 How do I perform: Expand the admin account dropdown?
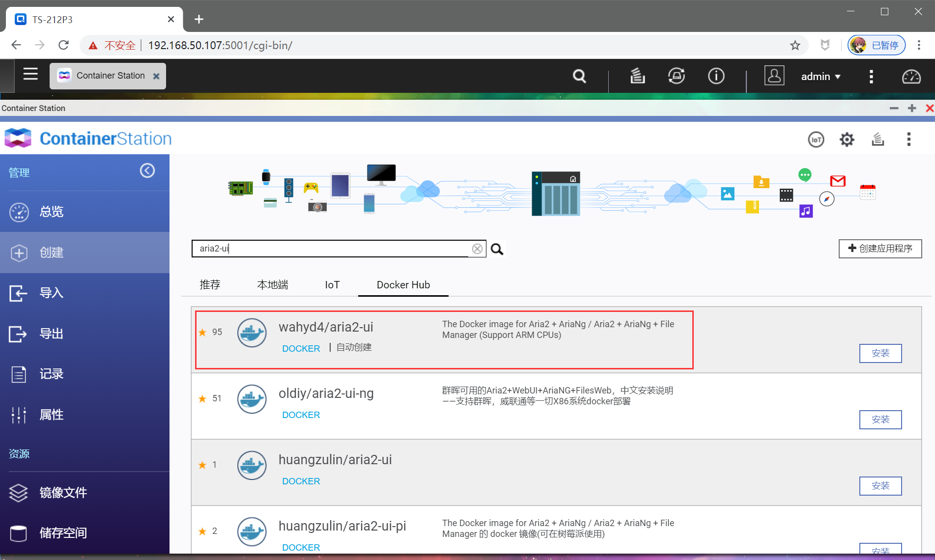click(821, 77)
